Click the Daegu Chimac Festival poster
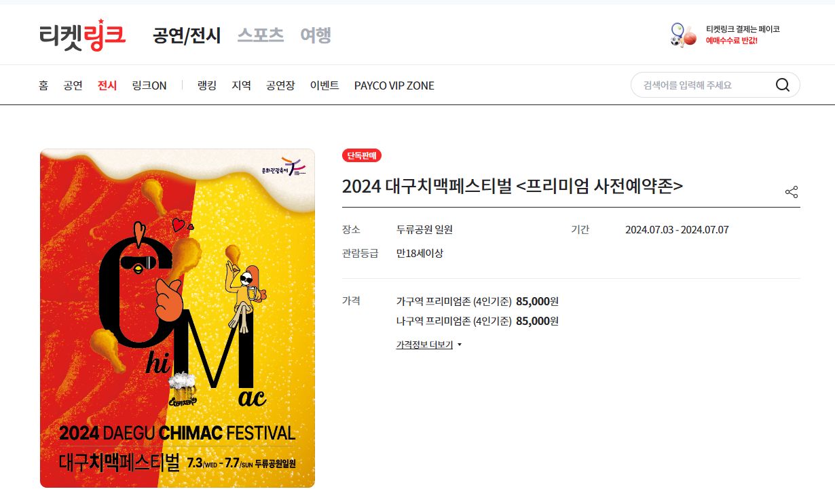This screenshot has width=835, height=504. (x=177, y=318)
